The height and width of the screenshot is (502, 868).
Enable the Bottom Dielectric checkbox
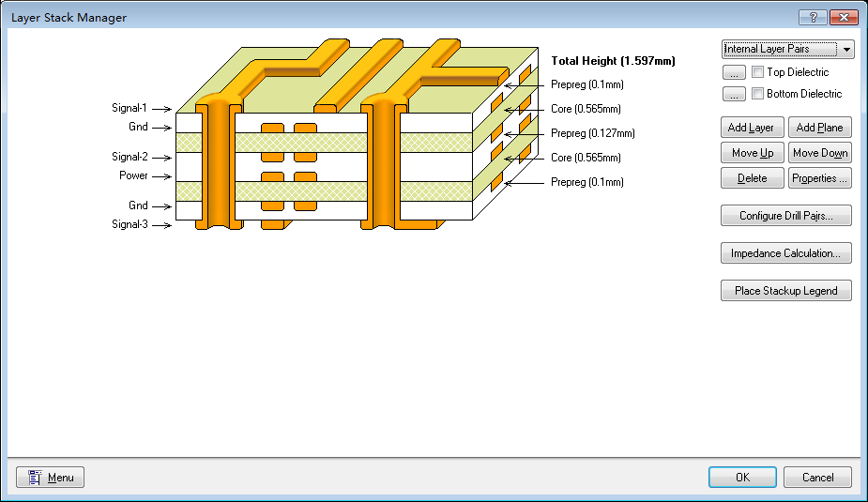(x=757, y=94)
